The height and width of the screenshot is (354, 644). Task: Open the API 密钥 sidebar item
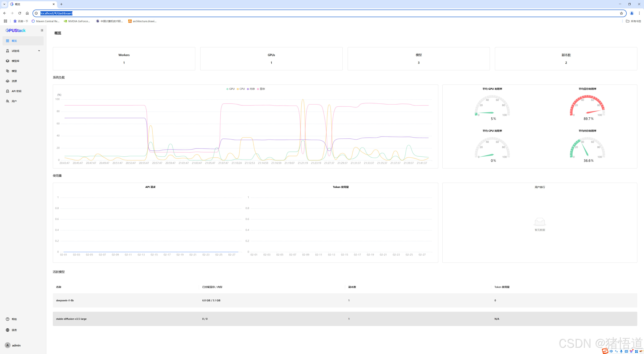pos(16,91)
